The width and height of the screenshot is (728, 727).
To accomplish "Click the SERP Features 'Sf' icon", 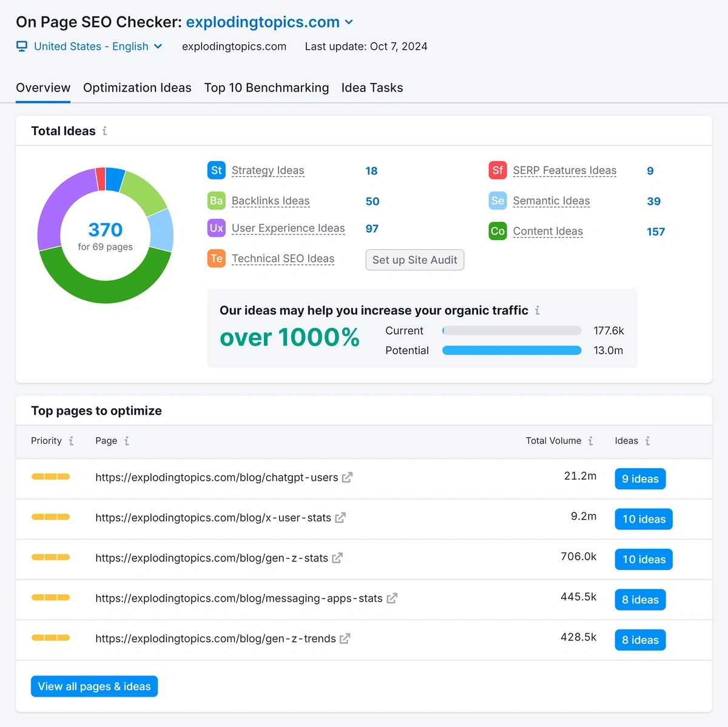I will (498, 170).
